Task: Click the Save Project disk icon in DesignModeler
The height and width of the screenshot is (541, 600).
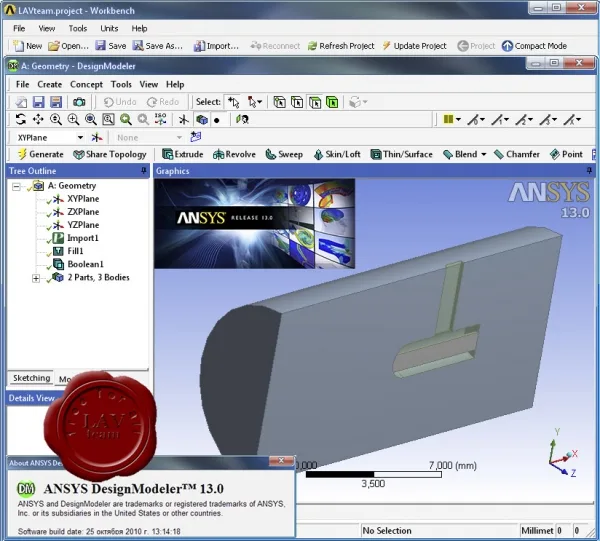Action: coord(38,102)
